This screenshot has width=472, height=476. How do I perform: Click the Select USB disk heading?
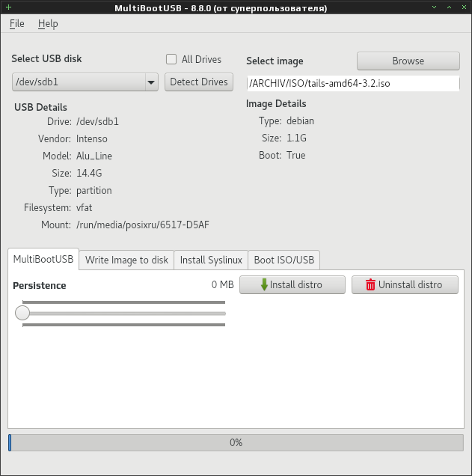click(46, 58)
